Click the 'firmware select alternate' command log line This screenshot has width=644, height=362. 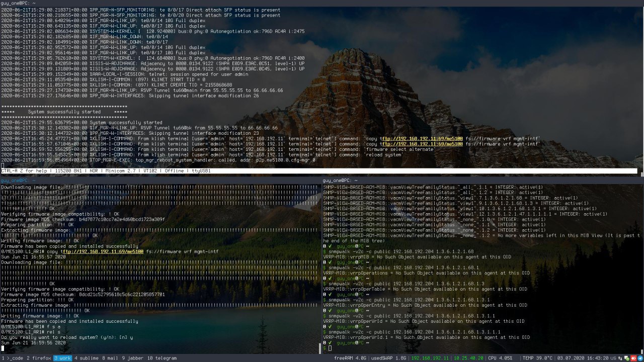(x=218, y=149)
